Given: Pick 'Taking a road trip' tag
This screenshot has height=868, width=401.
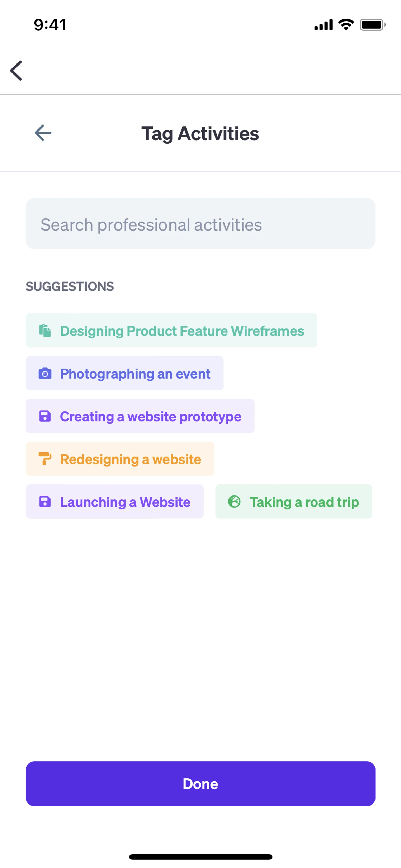Looking at the screenshot, I should coord(304,502).
